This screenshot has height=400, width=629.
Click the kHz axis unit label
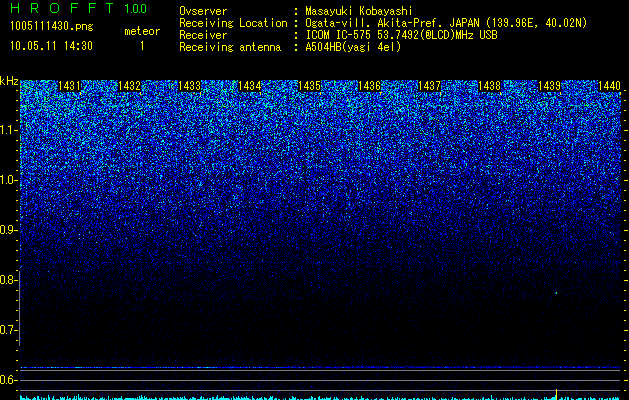click(9, 81)
